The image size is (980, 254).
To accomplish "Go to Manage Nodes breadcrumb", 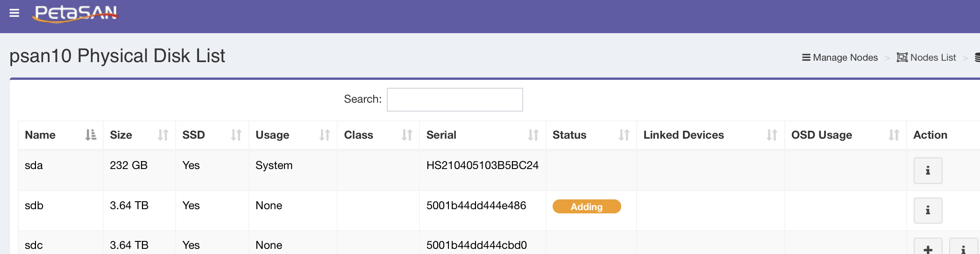I will click(840, 57).
